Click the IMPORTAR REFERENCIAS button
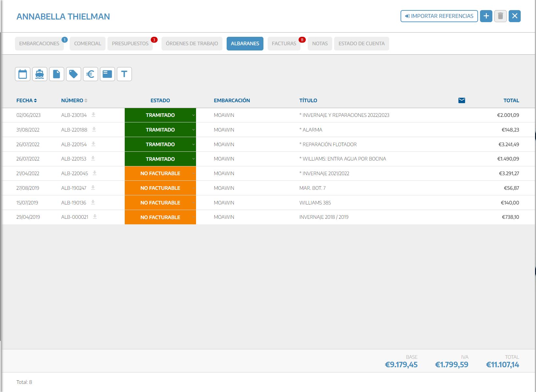This screenshot has height=392, width=536. tap(439, 16)
